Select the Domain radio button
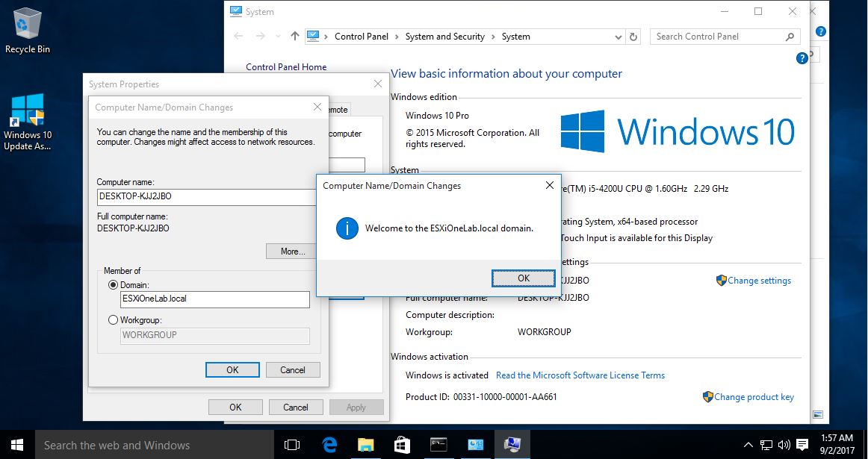This screenshot has width=868, height=459. [113, 285]
